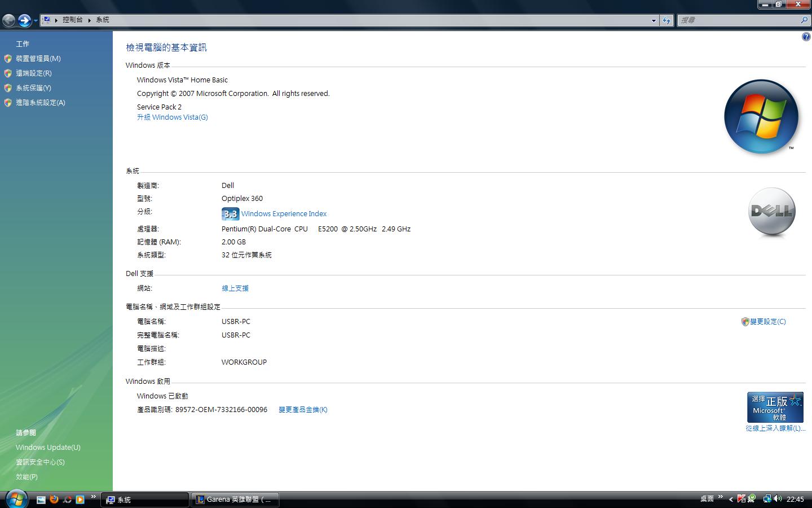
Task: Open 資訊安全中心(S) from 請參閱
Action: click(40, 462)
